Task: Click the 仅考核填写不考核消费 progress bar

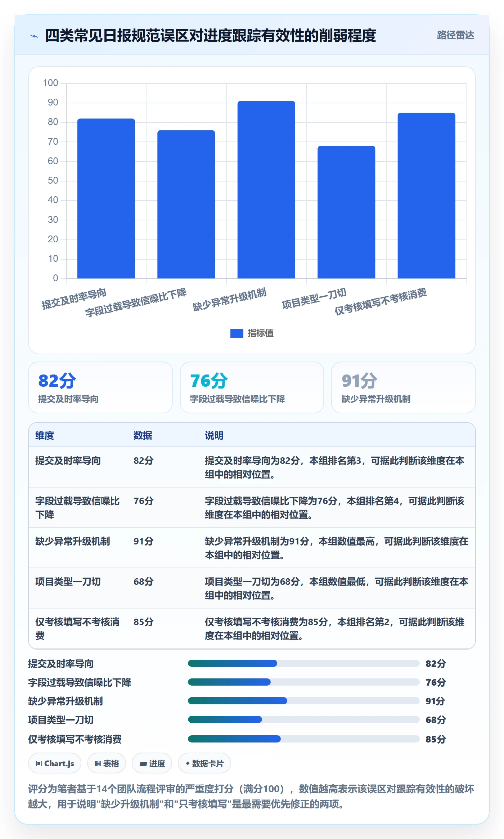Action: pos(304,739)
